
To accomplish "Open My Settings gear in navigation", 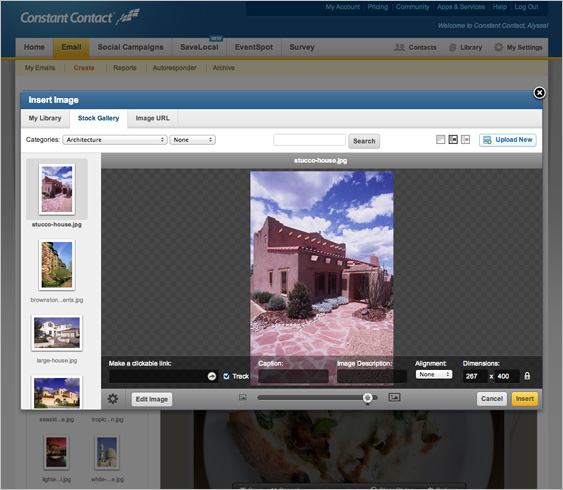I will (518, 47).
